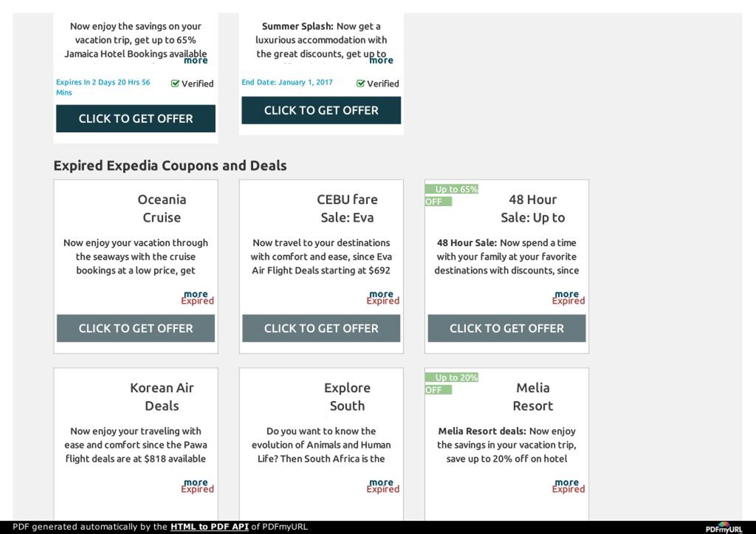
Task: Click the Up to 20% OFF badge
Action: 452,384
